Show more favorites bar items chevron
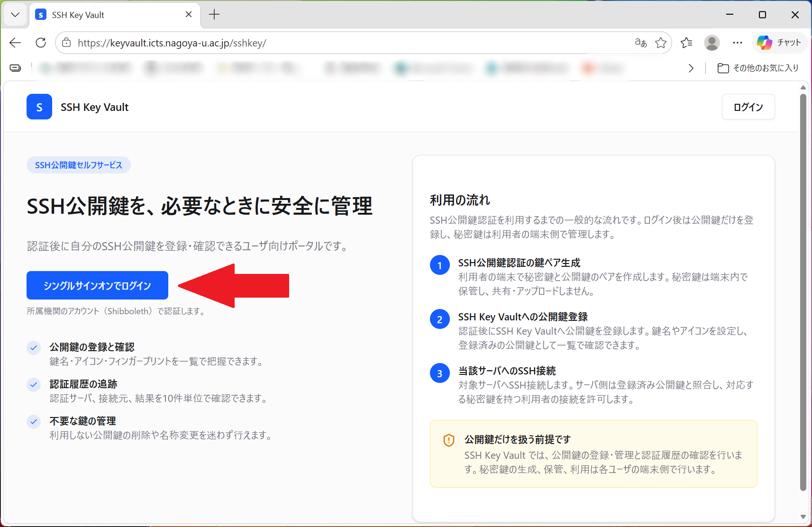 pos(691,68)
